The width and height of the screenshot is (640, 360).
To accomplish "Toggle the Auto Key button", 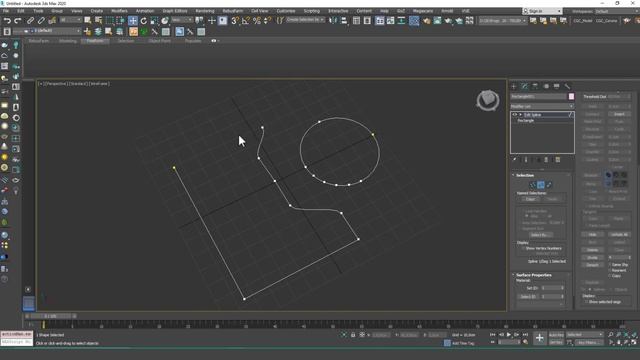I will [x=556, y=335].
